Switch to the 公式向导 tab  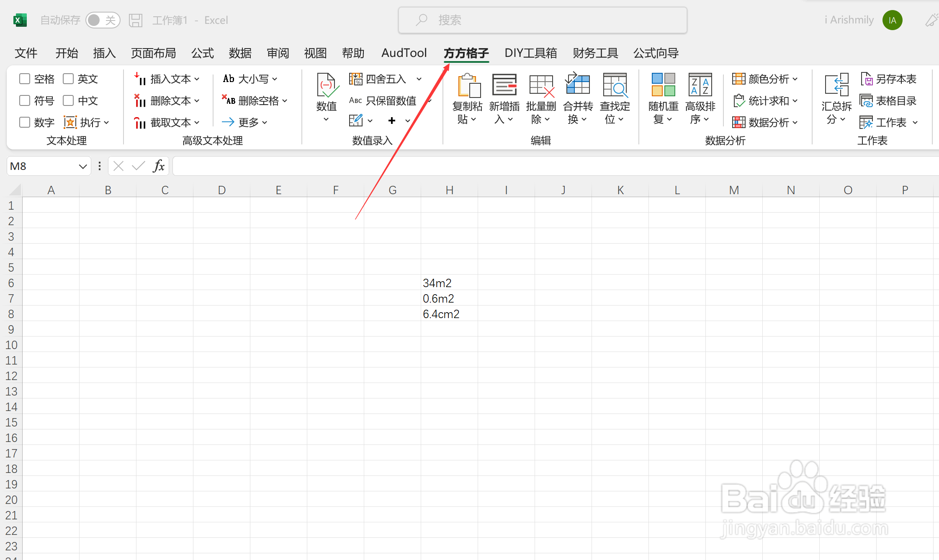[656, 53]
